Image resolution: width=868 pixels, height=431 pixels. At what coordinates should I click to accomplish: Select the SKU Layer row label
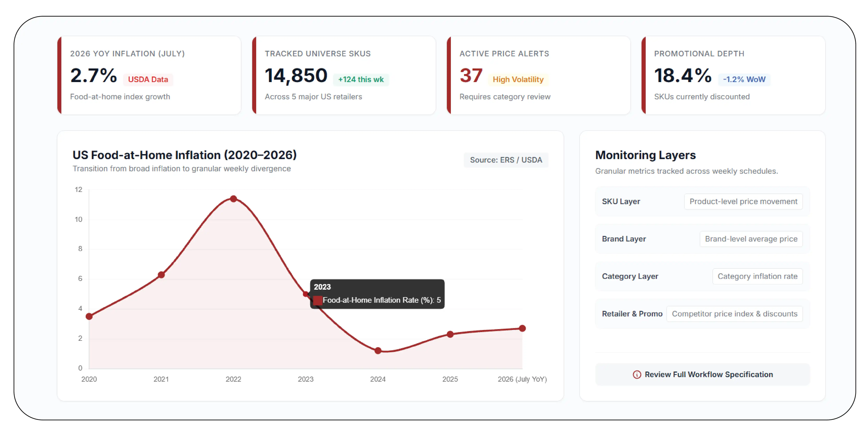click(621, 202)
